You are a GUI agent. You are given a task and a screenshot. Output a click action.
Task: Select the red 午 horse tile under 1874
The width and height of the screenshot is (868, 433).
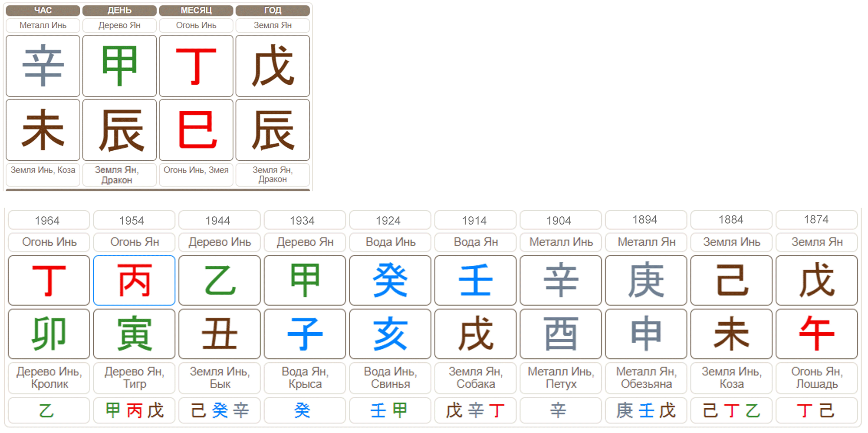coord(816,334)
